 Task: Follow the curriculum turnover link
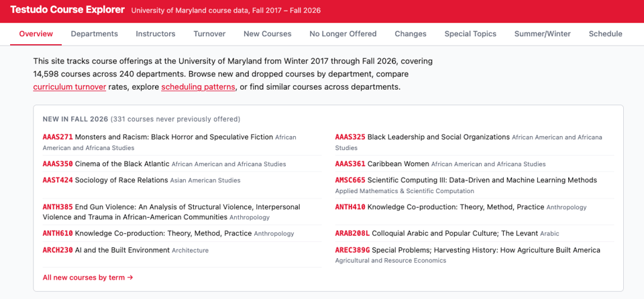70,87
